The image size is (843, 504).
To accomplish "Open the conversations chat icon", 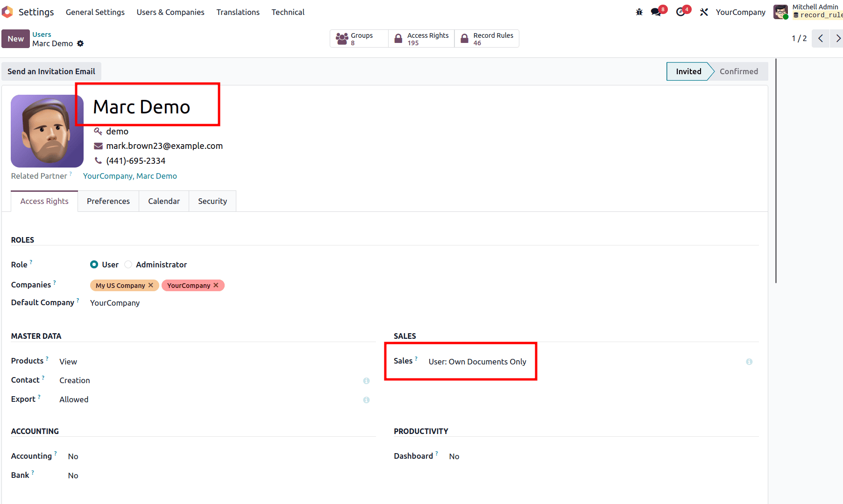I will coord(656,12).
